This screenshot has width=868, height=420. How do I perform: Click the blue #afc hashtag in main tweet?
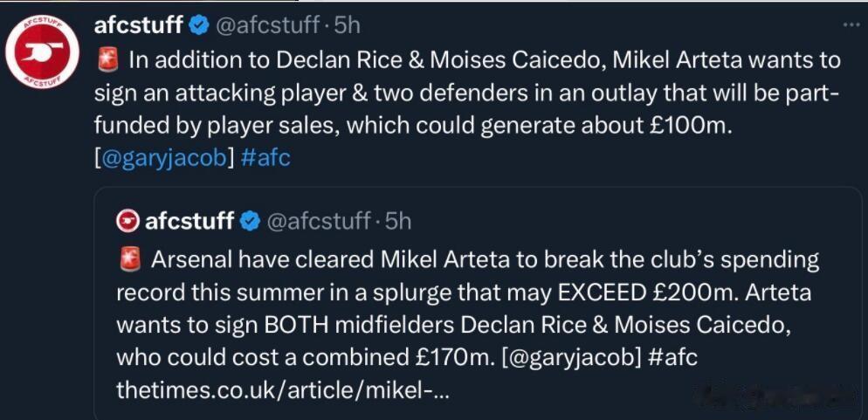[266, 158]
